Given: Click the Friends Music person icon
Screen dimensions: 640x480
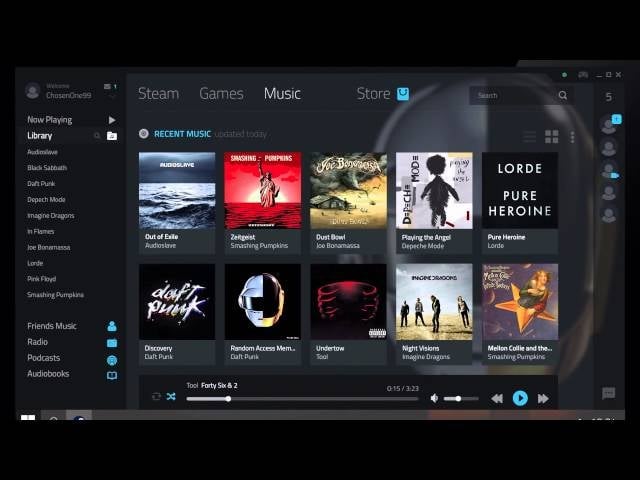Looking at the screenshot, I should click(112, 326).
